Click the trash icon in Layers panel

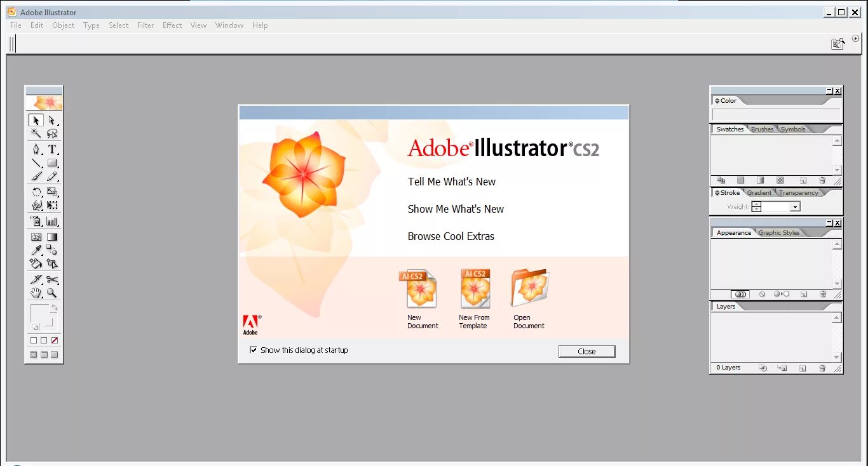click(822, 368)
